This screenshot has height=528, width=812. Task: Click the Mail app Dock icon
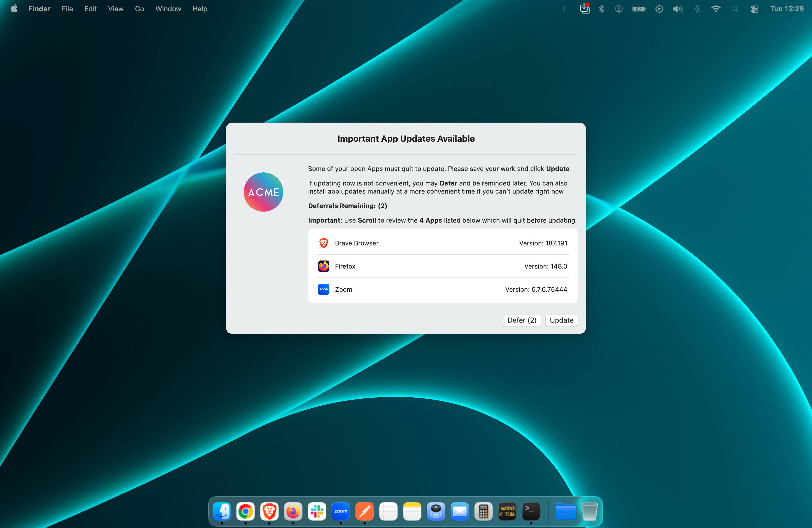[x=460, y=511]
